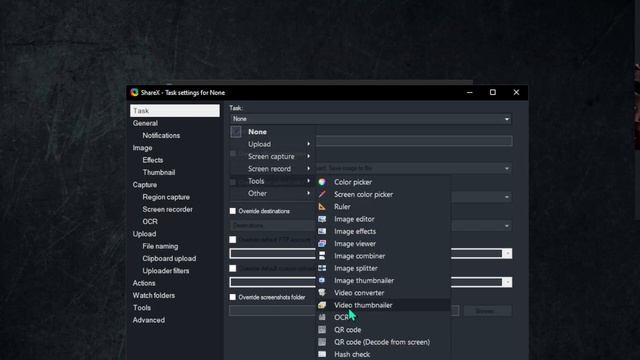Choose Video thumbnailer menu entry
The height and width of the screenshot is (360, 640).
click(363, 305)
